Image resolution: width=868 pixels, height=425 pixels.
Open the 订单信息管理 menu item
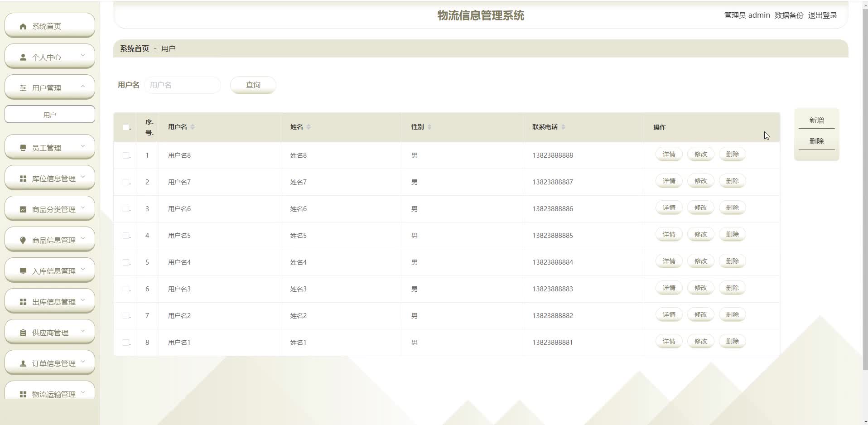50,363
